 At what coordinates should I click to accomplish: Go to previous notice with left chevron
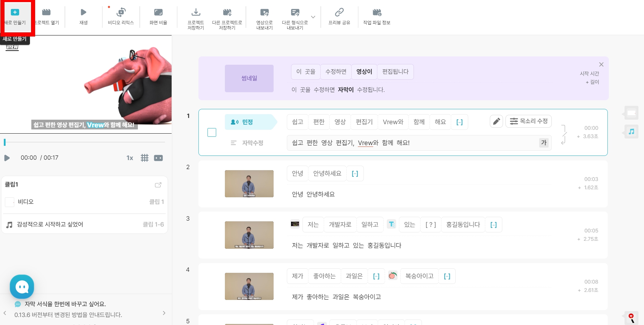[5, 313]
